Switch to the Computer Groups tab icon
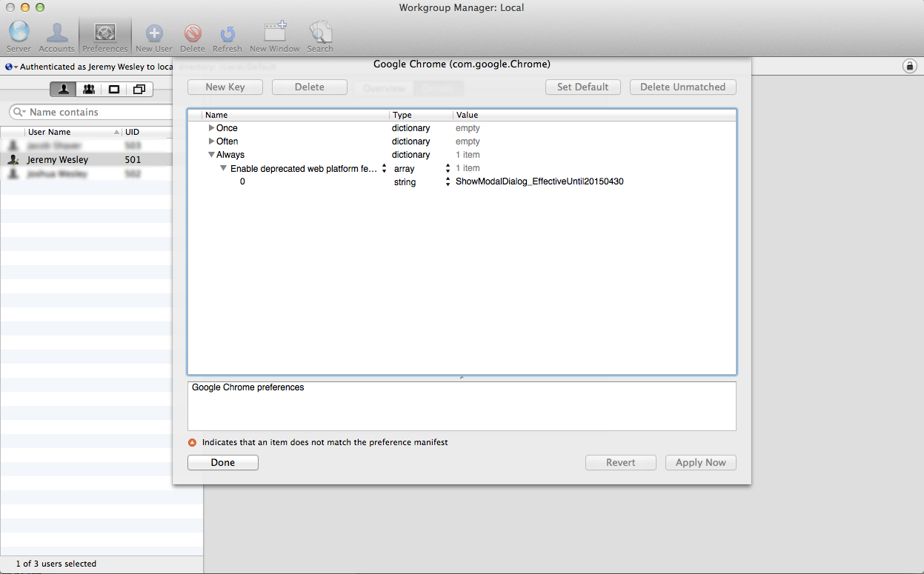Viewport: 924px width, 574px height. point(139,89)
